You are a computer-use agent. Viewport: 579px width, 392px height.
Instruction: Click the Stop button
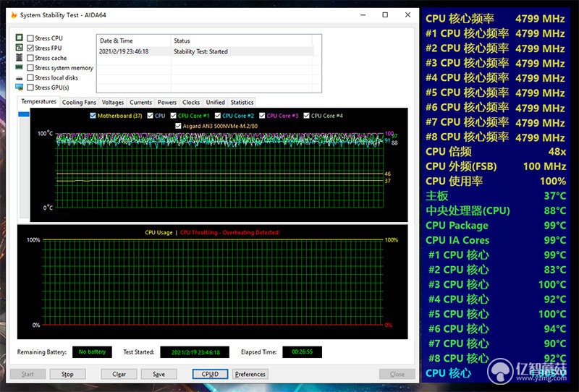point(67,374)
